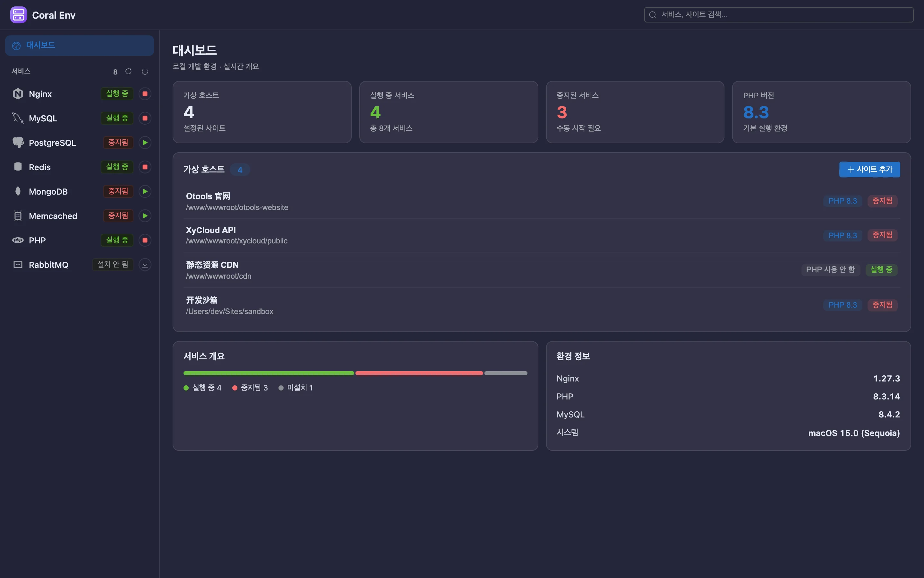This screenshot has height=578, width=924.
Task: Stop the MySQL service
Action: click(x=145, y=118)
